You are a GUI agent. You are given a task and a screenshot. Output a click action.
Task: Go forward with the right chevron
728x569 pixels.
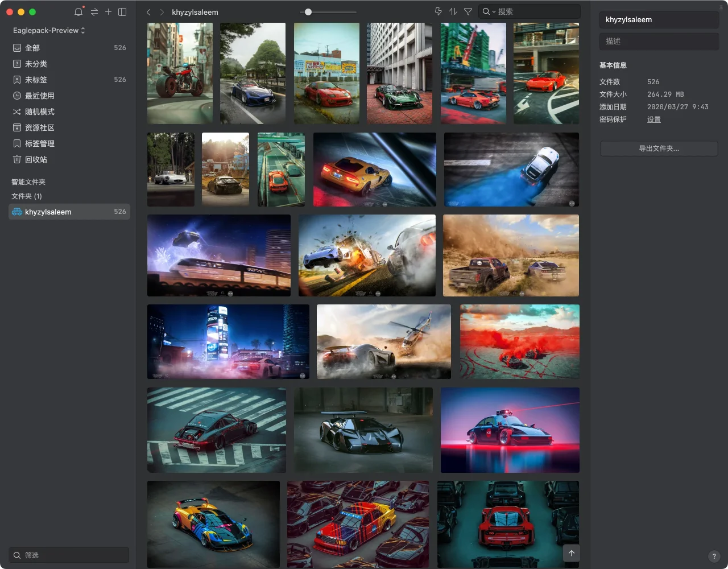162,12
